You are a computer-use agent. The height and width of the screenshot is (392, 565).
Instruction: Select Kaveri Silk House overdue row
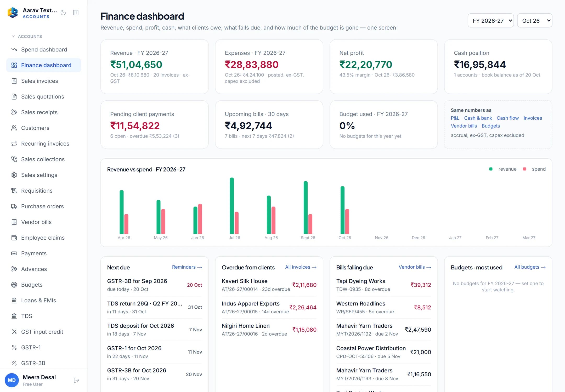(x=269, y=285)
